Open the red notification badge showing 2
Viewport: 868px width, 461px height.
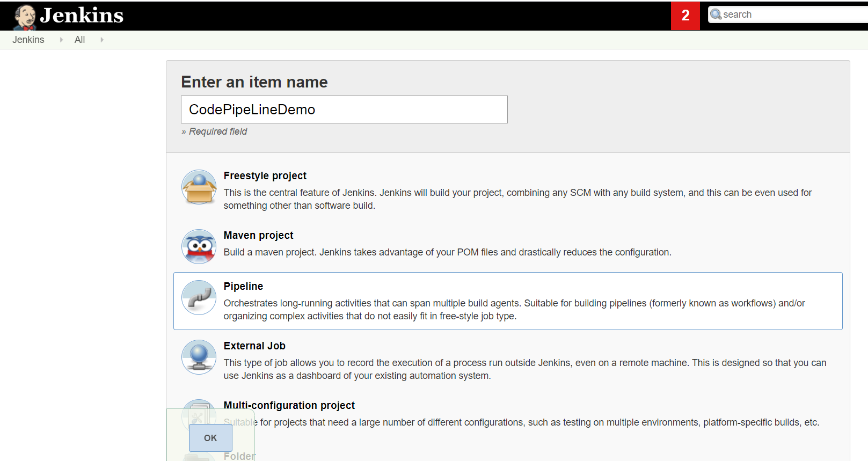(x=685, y=16)
